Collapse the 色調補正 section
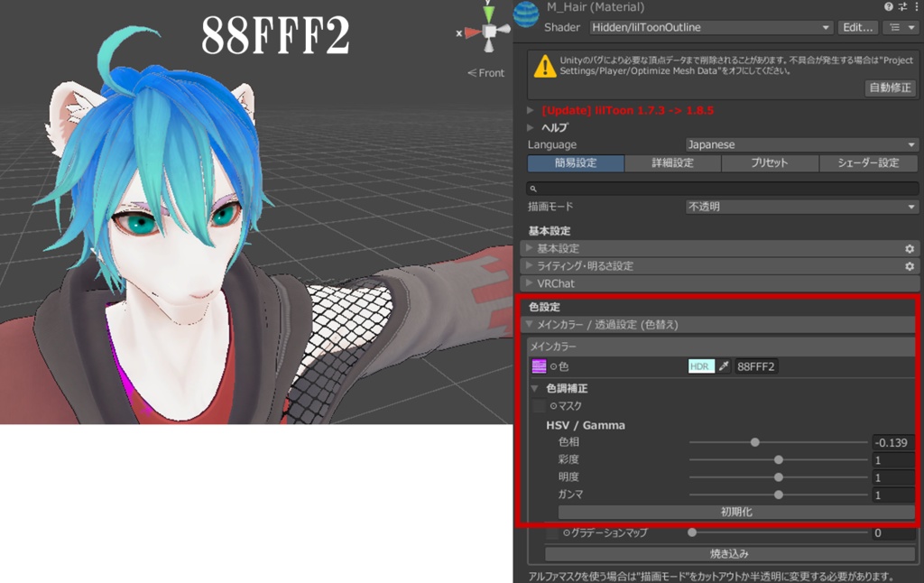This screenshot has height=583, width=924. pos(535,388)
